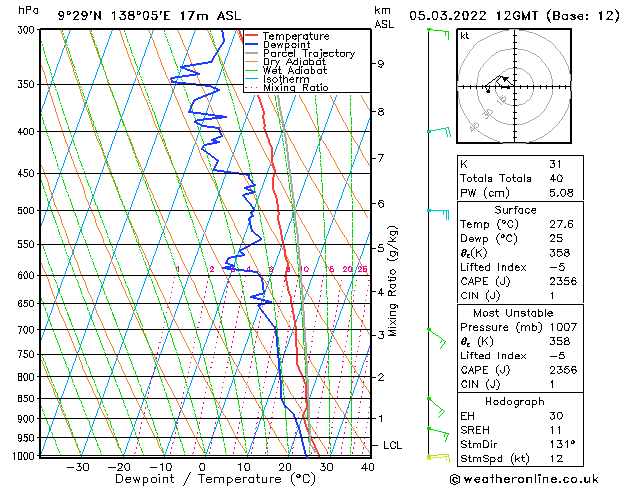Click the Dewpoint / Temperature (°C) axis title
Screen dimensions: 629x486
tap(216, 479)
